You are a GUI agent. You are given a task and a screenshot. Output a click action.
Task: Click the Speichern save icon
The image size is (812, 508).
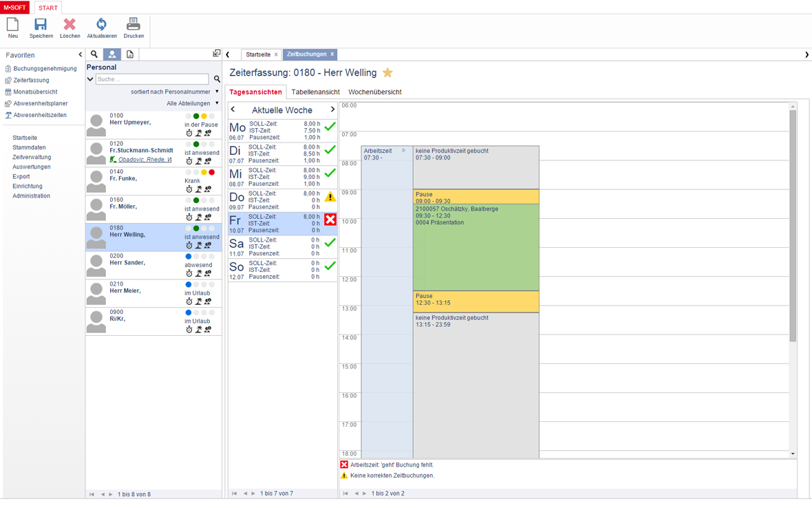point(41,25)
